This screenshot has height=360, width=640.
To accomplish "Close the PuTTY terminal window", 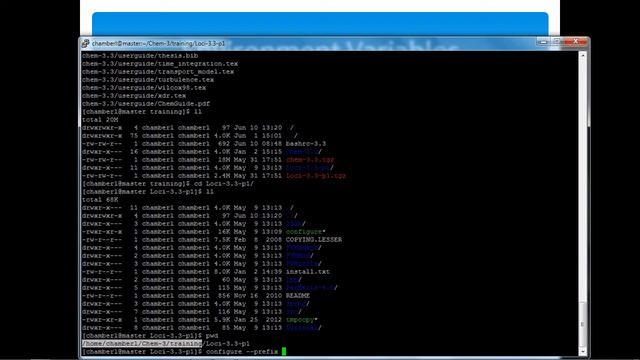I will pyautogui.click(x=575, y=42).
